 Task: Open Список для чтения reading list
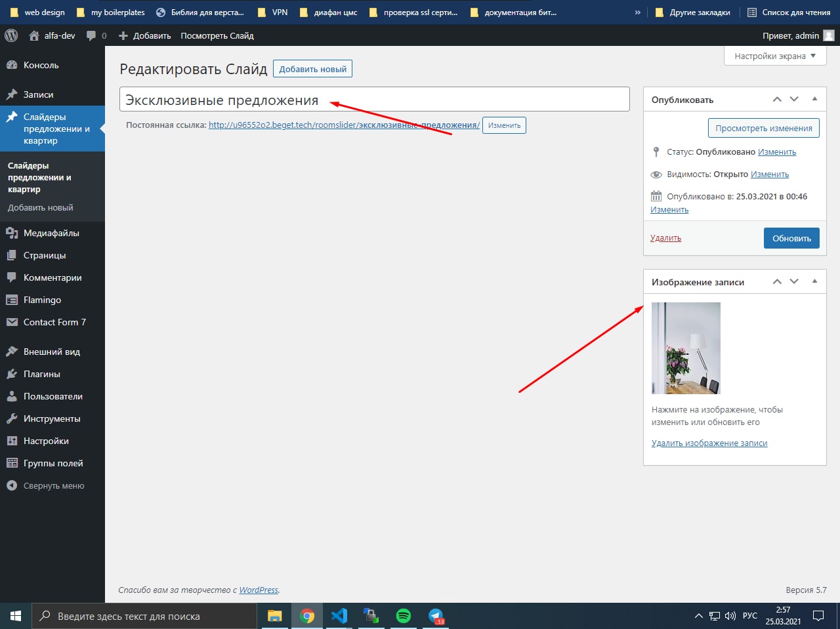789,12
